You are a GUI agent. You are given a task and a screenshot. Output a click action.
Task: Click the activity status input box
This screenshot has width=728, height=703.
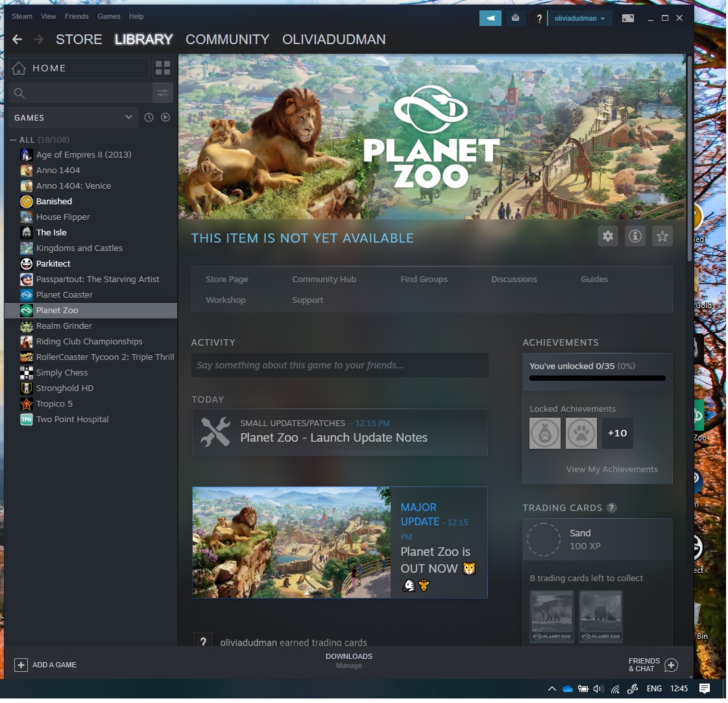340,365
